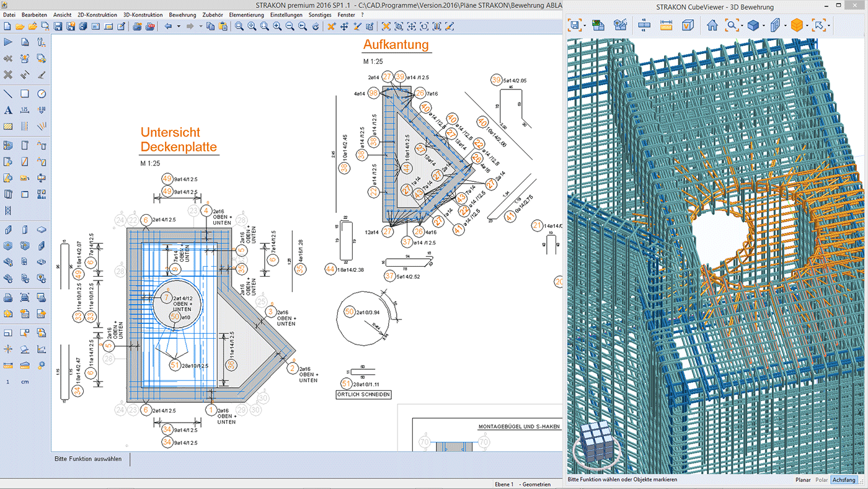Image resolution: width=868 pixels, height=489 pixels.
Task: Click the new file icon
Action: click(x=7, y=27)
